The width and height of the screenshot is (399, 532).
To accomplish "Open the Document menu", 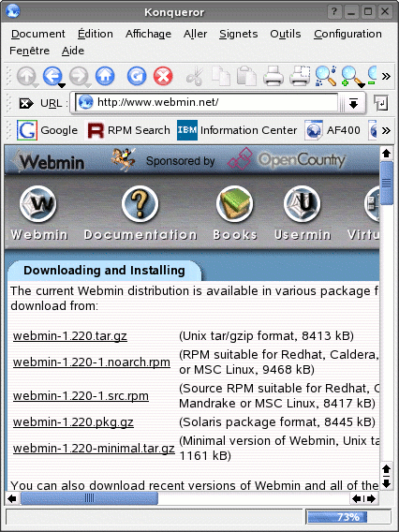I will coord(38,34).
